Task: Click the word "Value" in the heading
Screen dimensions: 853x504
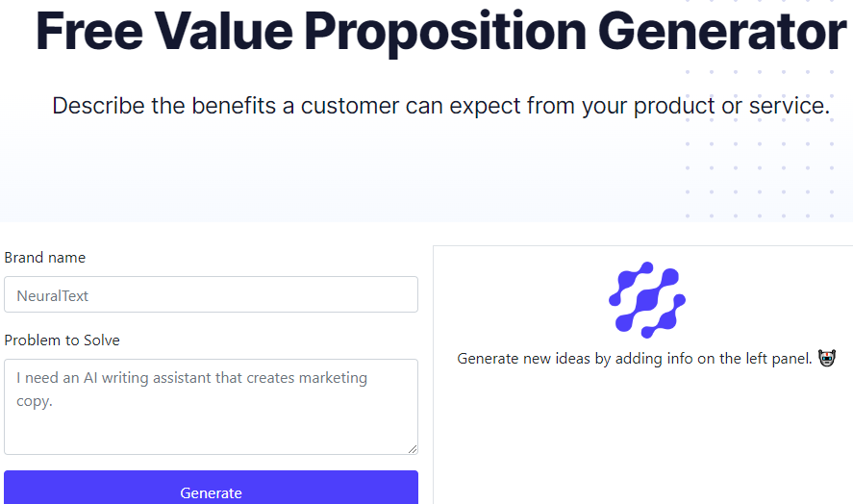Action: (228, 32)
